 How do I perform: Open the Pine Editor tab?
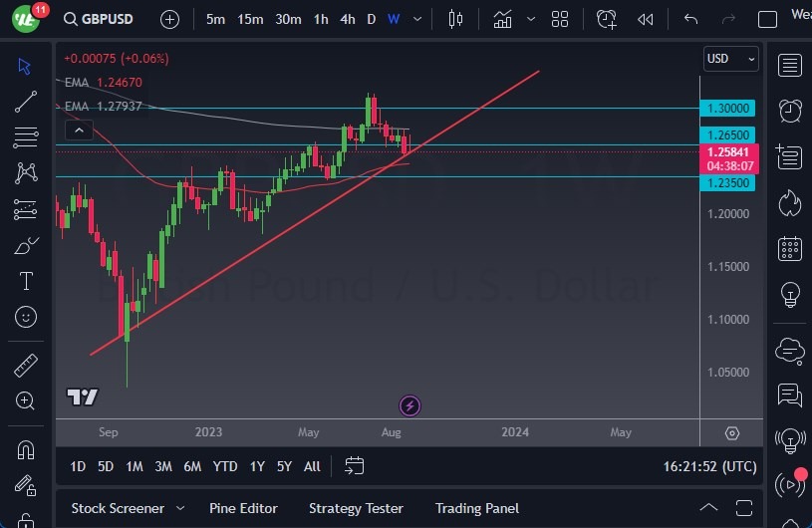243,508
